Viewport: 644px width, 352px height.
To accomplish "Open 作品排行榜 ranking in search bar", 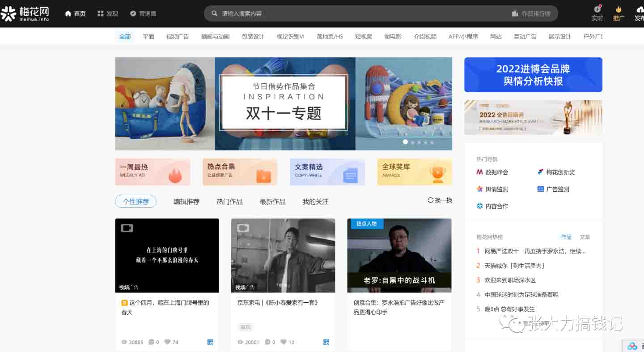I will 531,14.
